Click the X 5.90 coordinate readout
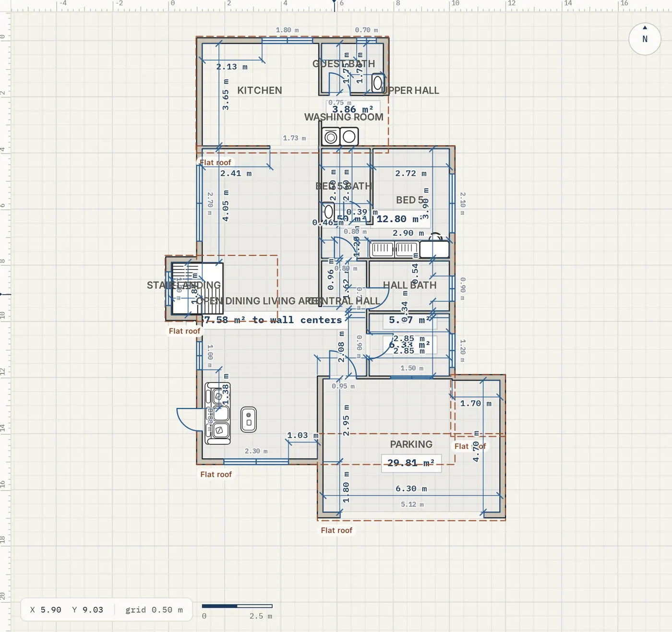 (46, 610)
